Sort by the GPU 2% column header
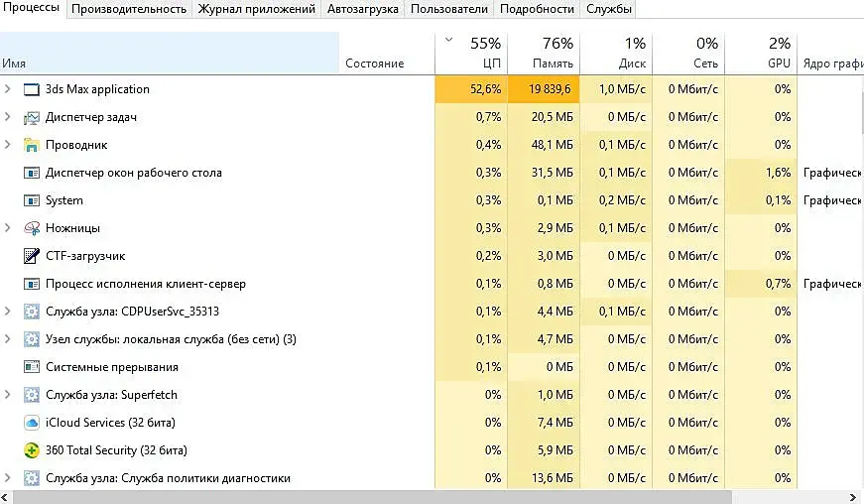 pyautogui.click(x=761, y=53)
